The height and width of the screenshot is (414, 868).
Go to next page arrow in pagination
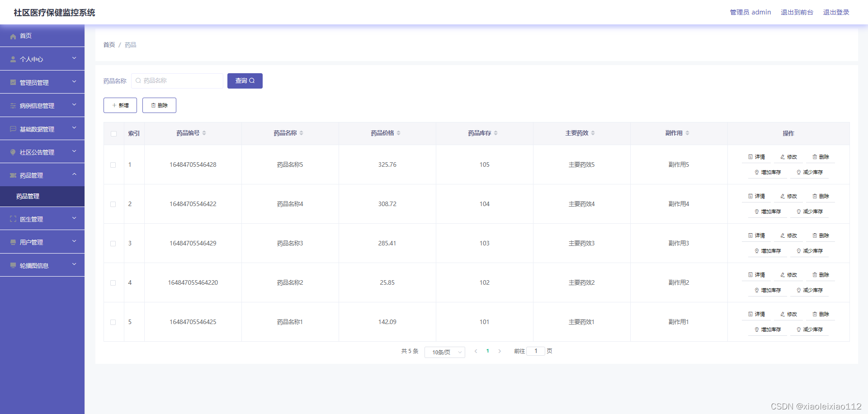pyautogui.click(x=500, y=351)
